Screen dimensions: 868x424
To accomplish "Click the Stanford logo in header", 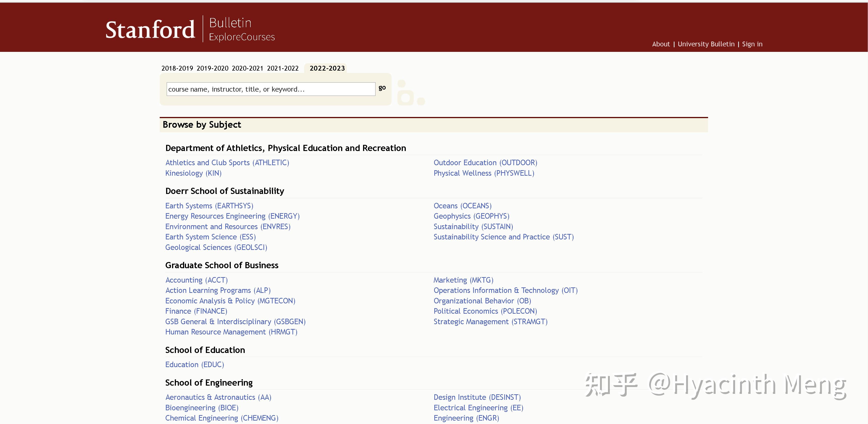I will point(150,30).
